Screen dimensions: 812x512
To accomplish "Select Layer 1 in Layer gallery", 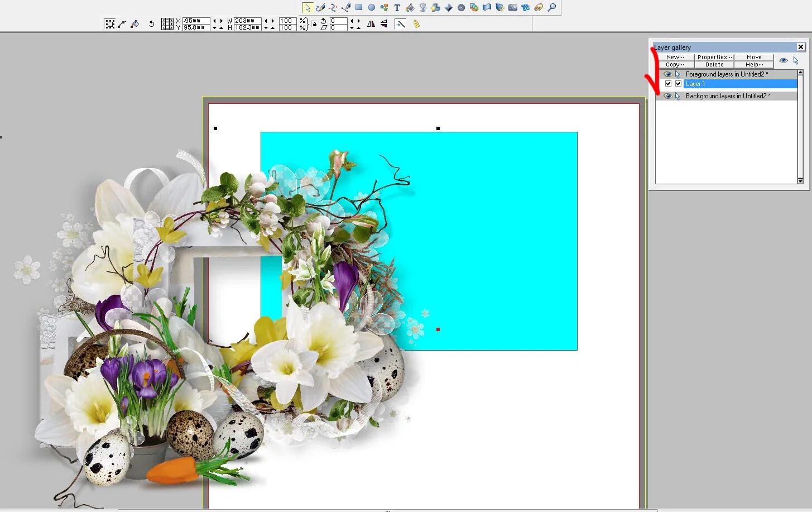I will point(741,84).
